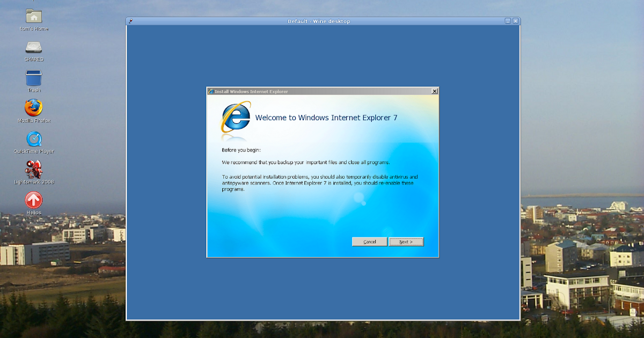Click the Wine desktop window menu icon
The height and width of the screenshot is (338, 644).
click(x=130, y=21)
